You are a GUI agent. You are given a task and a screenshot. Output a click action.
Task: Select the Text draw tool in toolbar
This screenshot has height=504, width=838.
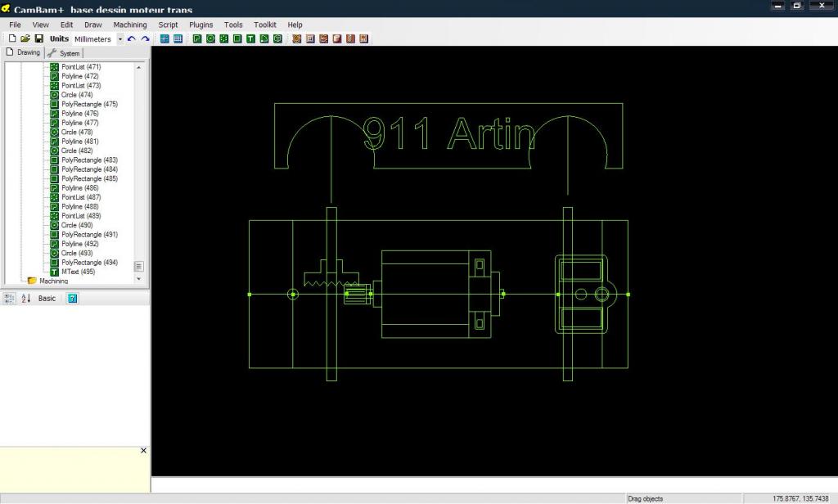click(x=250, y=38)
